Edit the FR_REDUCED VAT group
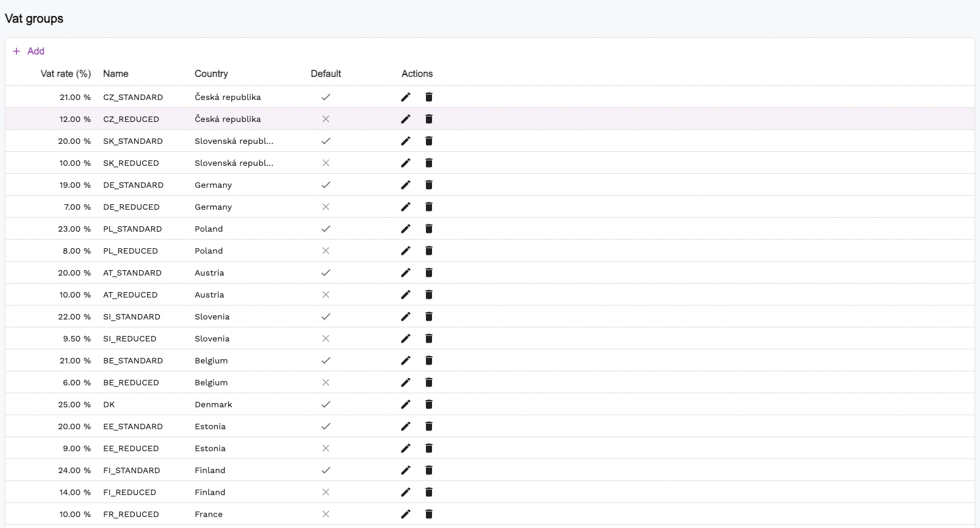Viewport: 980px width, 528px height. pyautogui.click(x=406, y=514)
